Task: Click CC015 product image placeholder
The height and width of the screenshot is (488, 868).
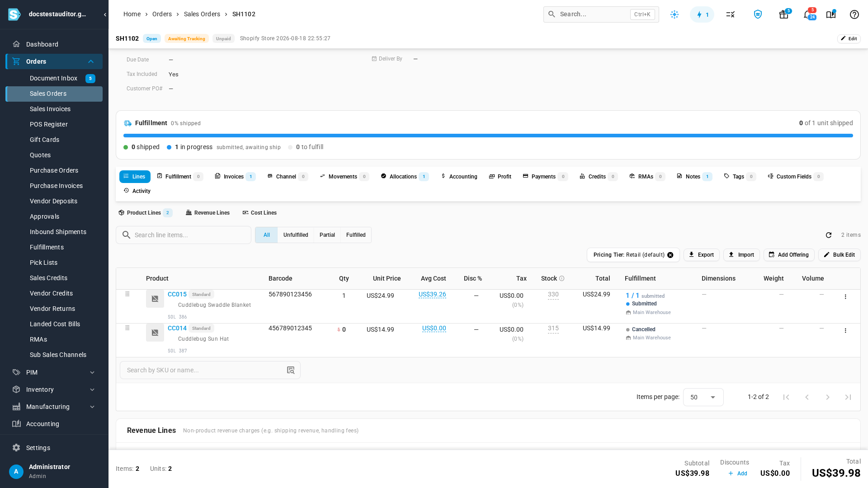Action: click(x=155, y=299)
